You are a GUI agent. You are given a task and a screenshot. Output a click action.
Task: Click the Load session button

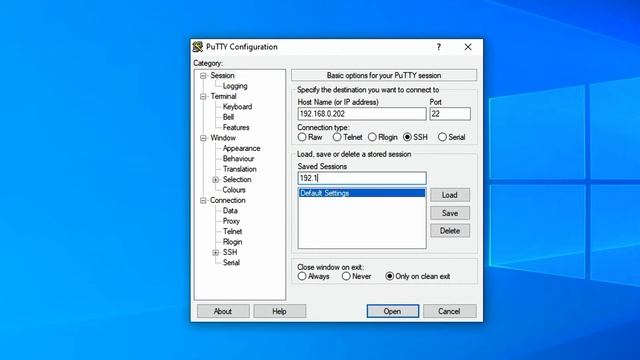coord(450,195)
